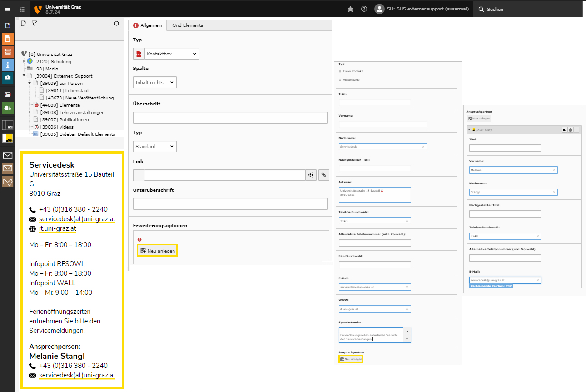Click the white Page module sidebar icon
Viewport: 586px width, 392px height.
click(x=8, y=25)
